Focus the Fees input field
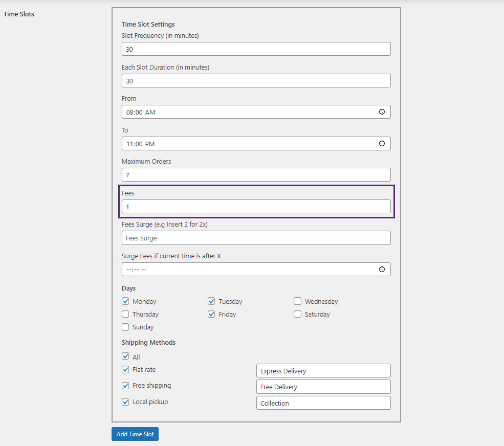The width and height of the screenshot is (504, 446). (x=256, y=207)
